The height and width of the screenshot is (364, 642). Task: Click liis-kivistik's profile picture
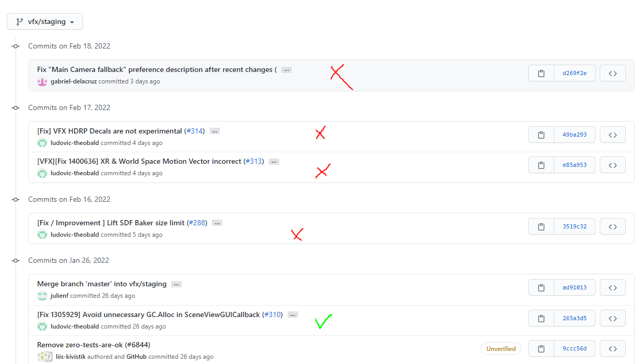point(42,357)
